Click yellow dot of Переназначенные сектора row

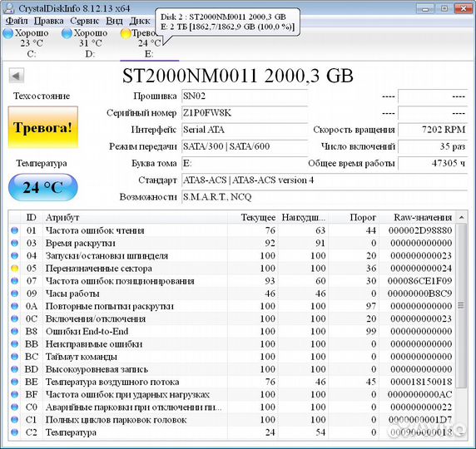(x=15, y=269)
